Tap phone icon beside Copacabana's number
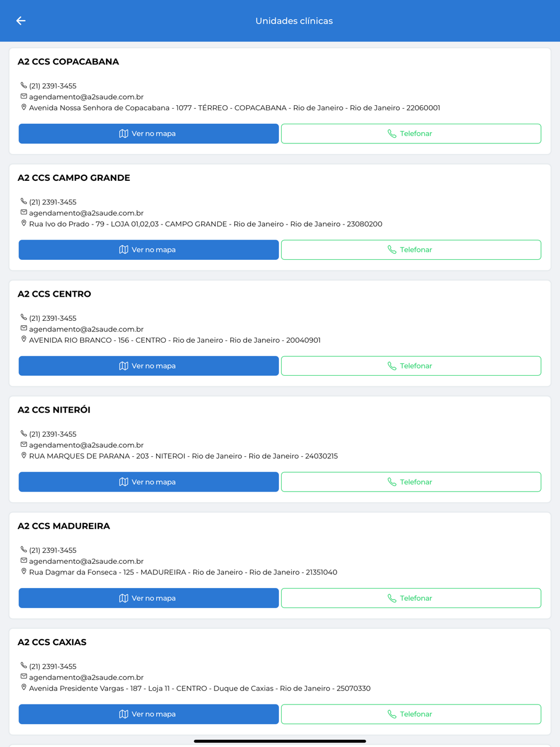The image size is (560, 747). [x=24, y=86]
